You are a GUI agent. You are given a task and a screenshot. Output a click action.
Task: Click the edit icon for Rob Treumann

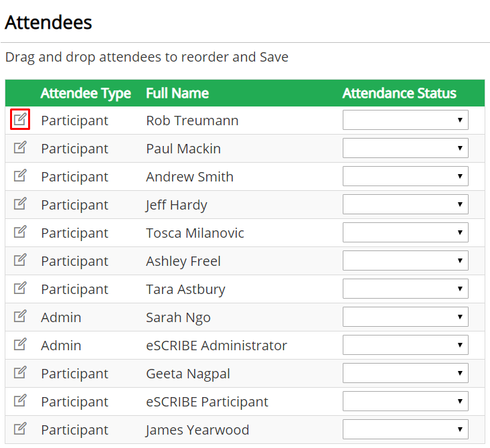pos(20,119)
